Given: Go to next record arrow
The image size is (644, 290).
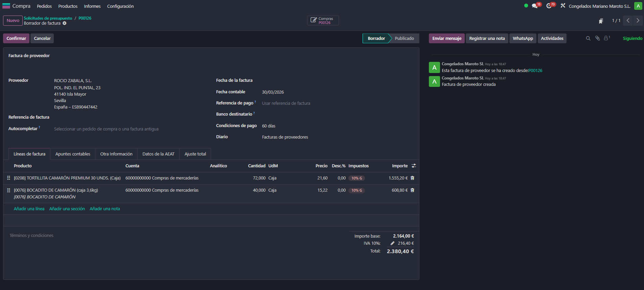Looking at the screenshot, I should pyautogui.click(x=638, y=21).
